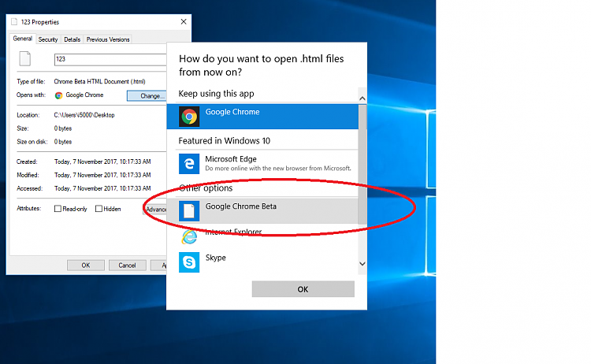Image resolution: width=591 pixels, height=364 pixels.
Task: Pick the Internet Explorer icon
Action: pyautogui.click(x=189, y=236)
